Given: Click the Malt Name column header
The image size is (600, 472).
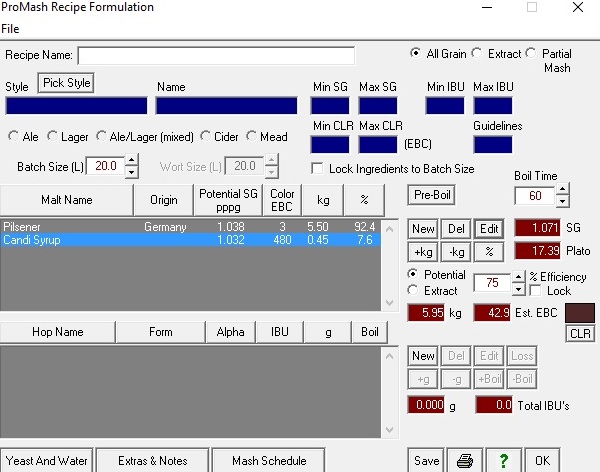Looking at the screenshot, I should coord(67,200).
